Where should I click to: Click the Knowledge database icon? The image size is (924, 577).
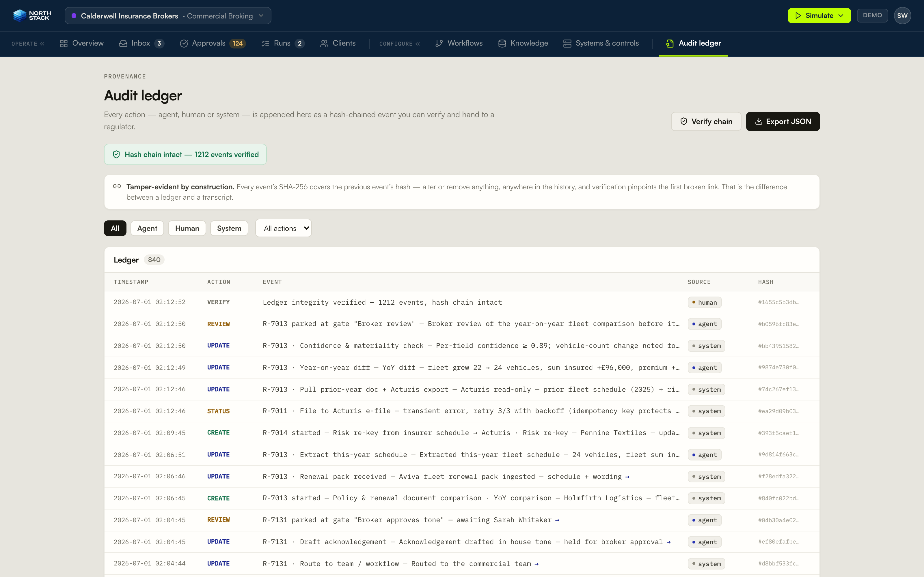coord(502,44)
